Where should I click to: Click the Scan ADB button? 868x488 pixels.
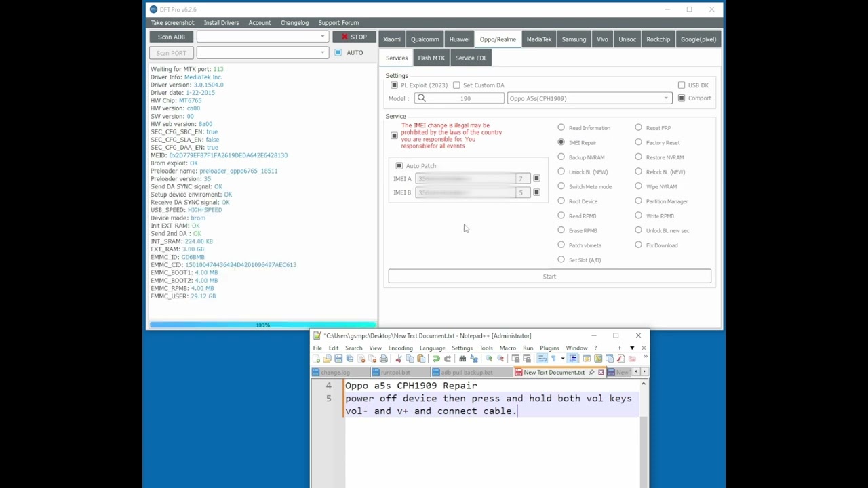(x=171, y=37)
